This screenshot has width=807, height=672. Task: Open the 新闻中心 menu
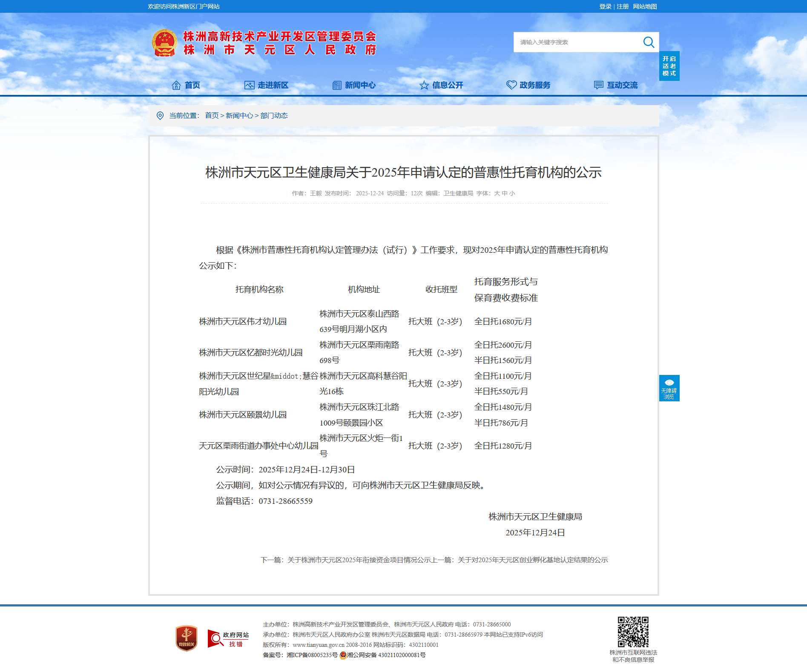pos(360,85)
